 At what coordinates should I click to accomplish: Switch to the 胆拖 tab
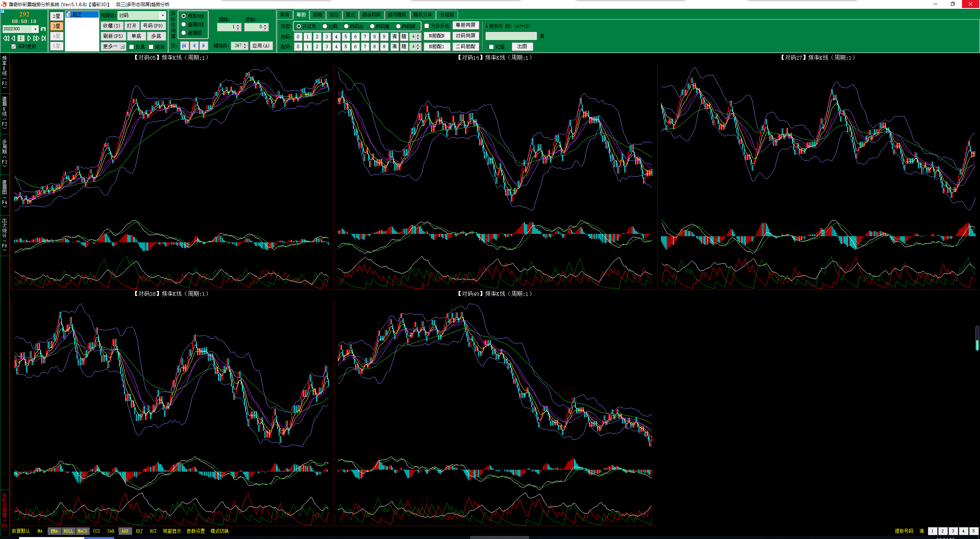(x=318, y=15)
